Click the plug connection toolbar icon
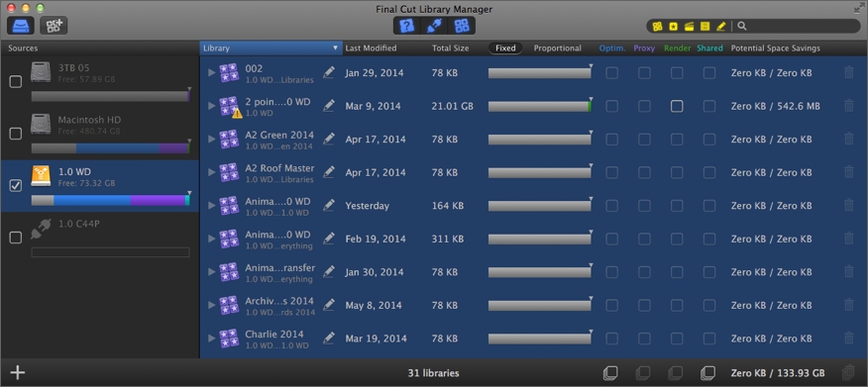This screenshot has width=868, height=387. tap(434, 26)
